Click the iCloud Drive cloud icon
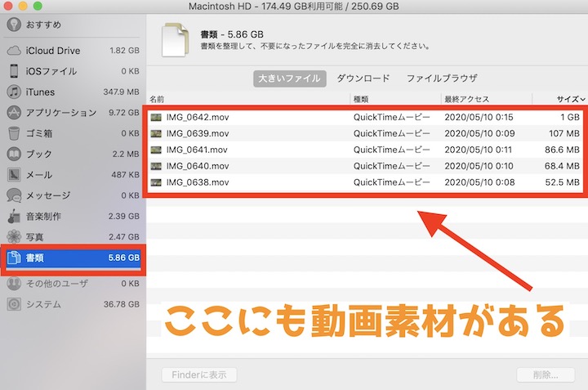Image resolution: width=588 pixels, height=390 pixels. click(x=14, y=51)
